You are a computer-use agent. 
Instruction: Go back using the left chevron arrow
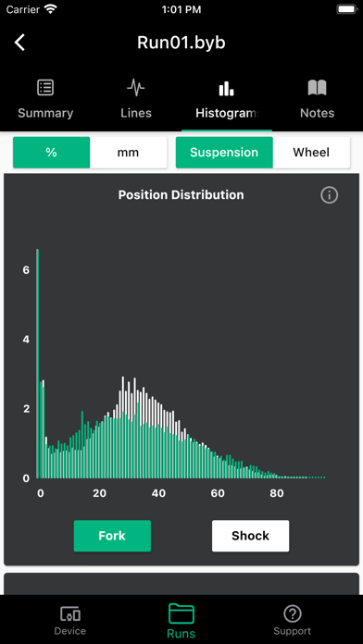coord(19,43)
